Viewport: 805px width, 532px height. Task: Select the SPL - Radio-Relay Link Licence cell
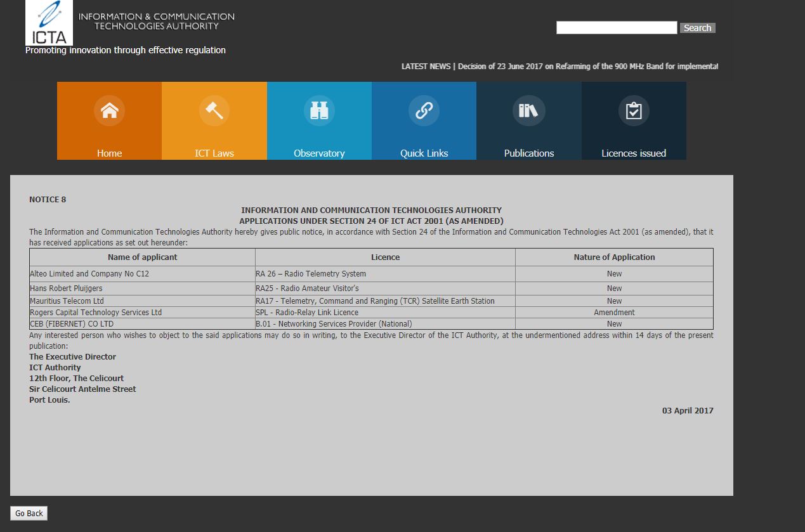pos(385,313)
